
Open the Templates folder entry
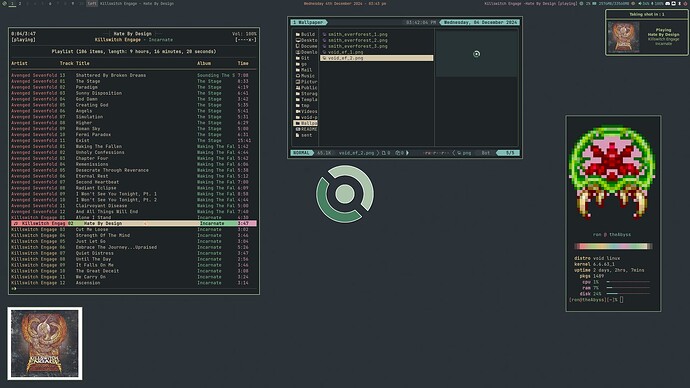pos(305,99)
